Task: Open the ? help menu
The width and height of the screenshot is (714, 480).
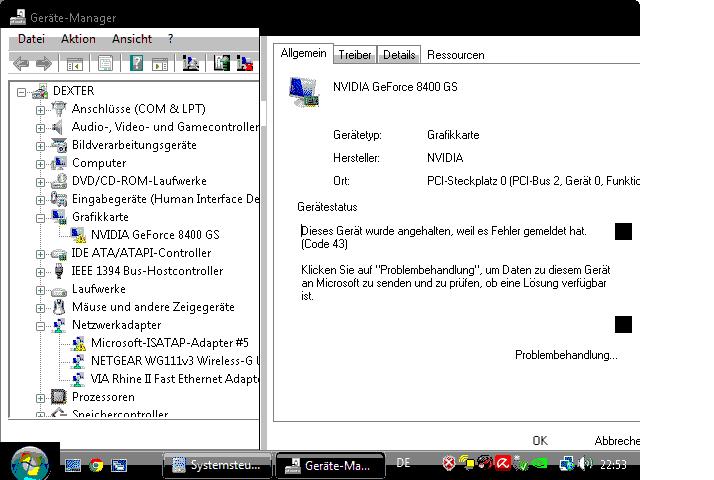Action: [x=170, y=39]
